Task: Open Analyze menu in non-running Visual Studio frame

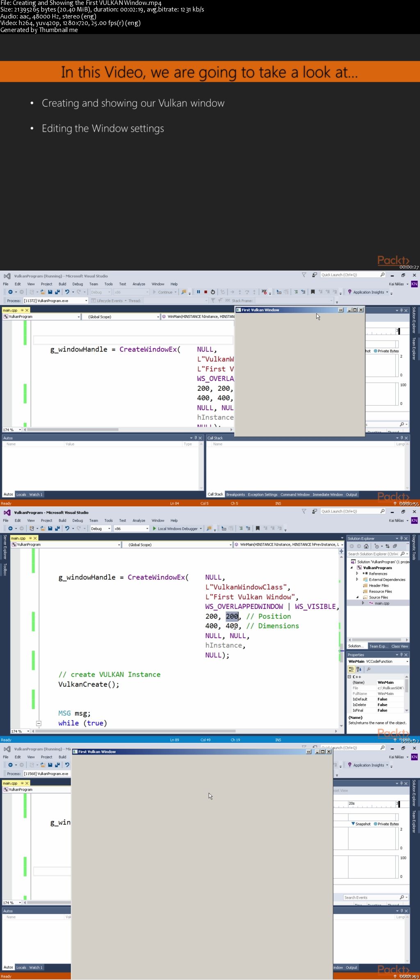Action: point(139,520)
